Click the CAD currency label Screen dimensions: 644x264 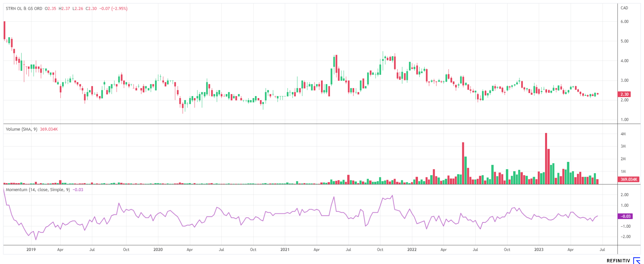[x=624, y=8]
